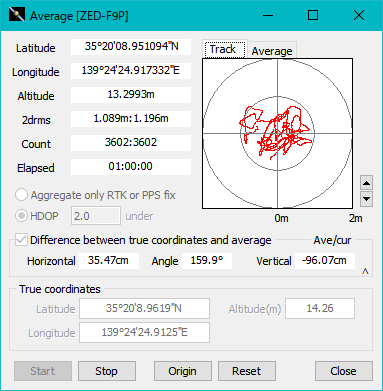The height and width of the screenshot is (391, 383).
Task: Click the HDOP threshold value field
Action: (x=96, y=216)
